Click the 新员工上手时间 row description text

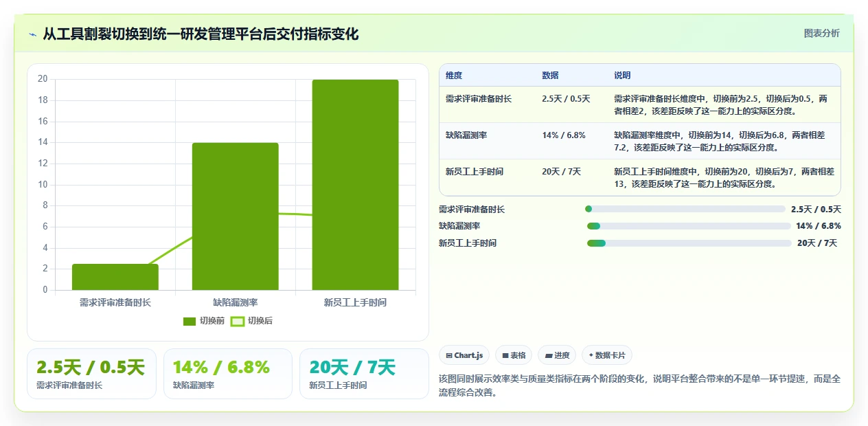point(724,178)
